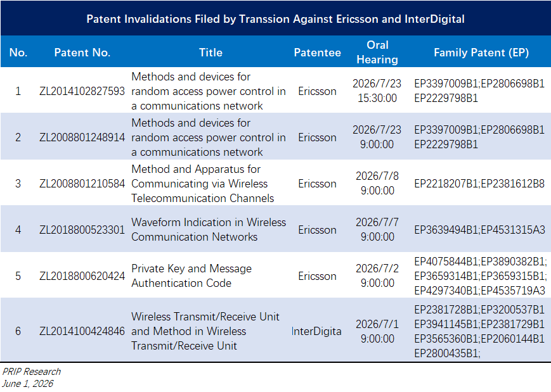
Task: Select the No. column header
Action: point(18,53)
